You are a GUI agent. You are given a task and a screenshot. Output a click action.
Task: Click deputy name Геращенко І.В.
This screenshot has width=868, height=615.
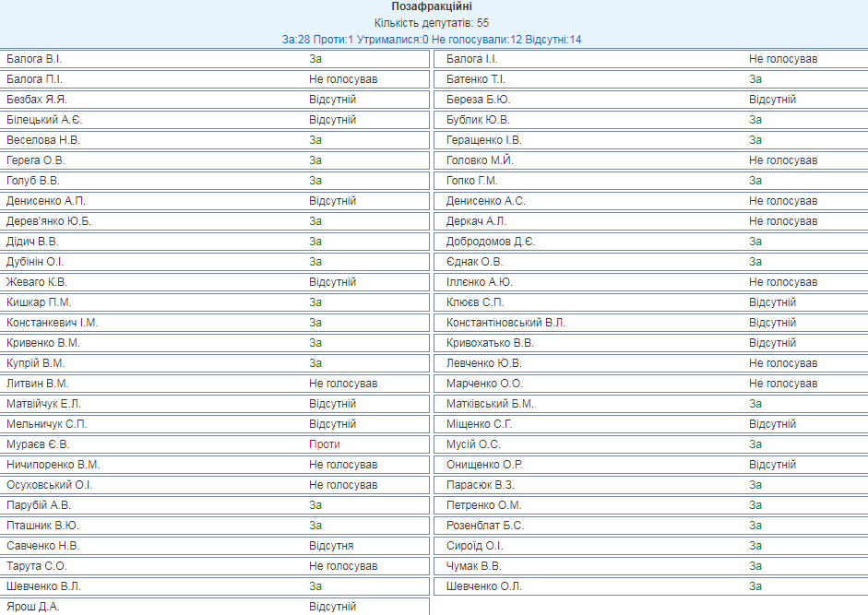(484, 140)
